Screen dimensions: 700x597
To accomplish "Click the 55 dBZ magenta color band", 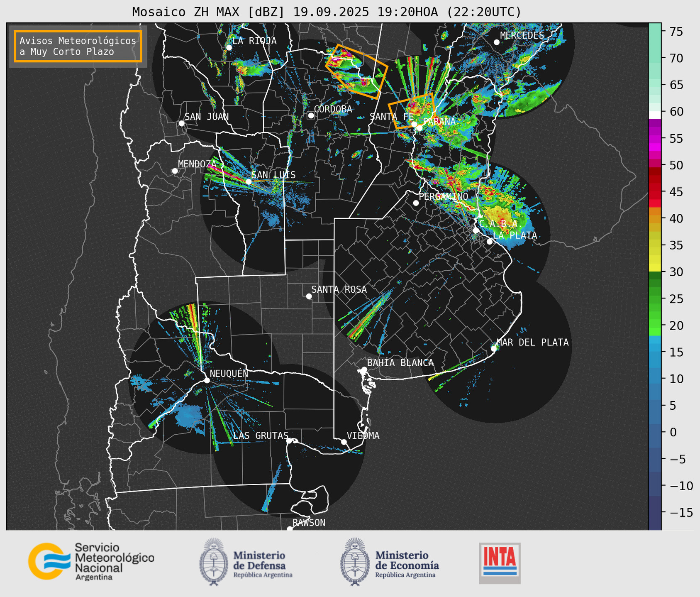I will coord(655,139).
